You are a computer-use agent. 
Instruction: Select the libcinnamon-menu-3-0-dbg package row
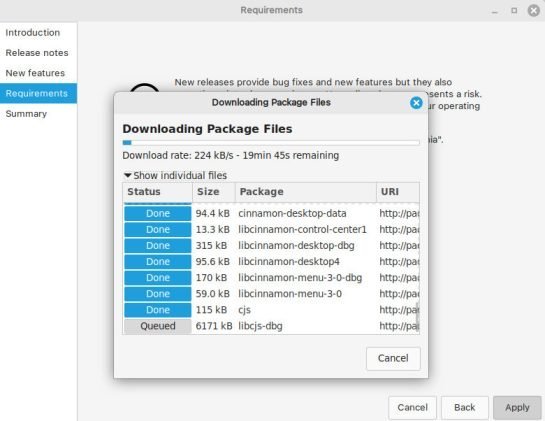coord(271,278)
